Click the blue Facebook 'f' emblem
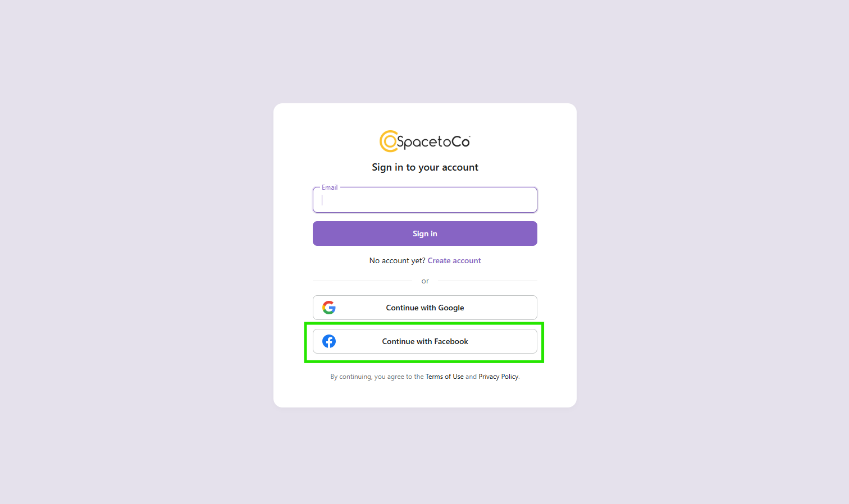Viewport: 849px width, 504px height. (329, 341)
